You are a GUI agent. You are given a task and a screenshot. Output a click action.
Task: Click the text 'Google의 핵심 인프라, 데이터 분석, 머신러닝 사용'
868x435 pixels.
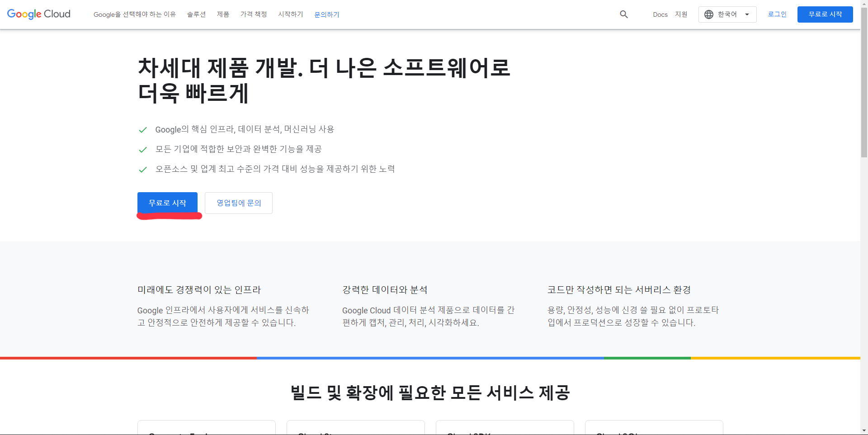(245, 129)
